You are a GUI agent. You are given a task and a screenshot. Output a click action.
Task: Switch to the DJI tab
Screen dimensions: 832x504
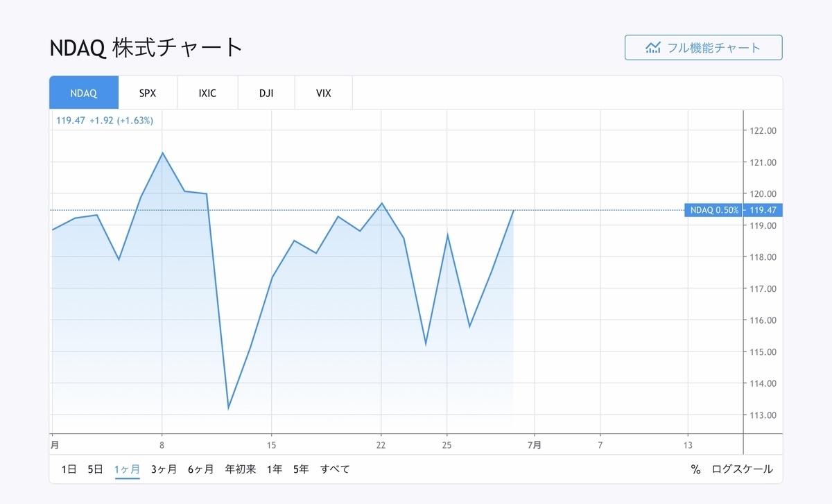click(x=266, y=93)
